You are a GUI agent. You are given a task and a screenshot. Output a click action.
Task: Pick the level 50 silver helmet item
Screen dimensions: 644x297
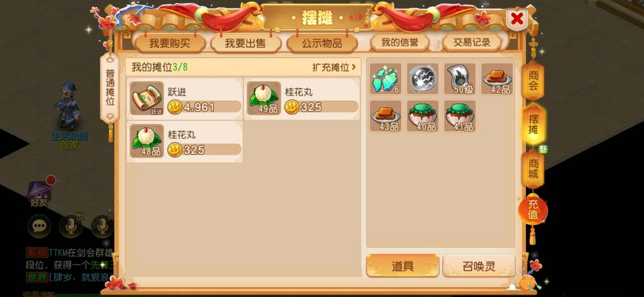460,79
